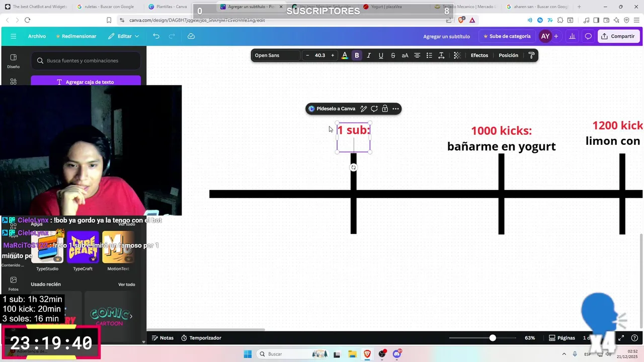
Task: Increase font size with plus button
Action: [333, 55]
